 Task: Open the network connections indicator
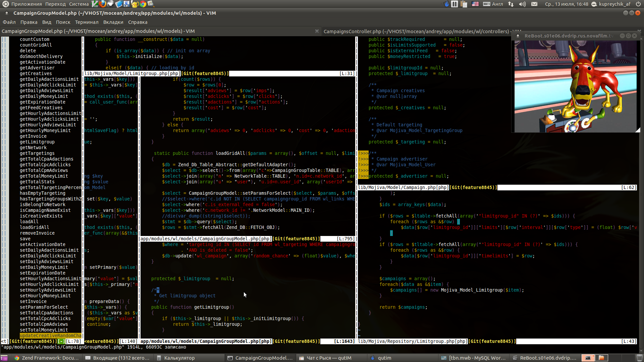(x=511, y=4)
